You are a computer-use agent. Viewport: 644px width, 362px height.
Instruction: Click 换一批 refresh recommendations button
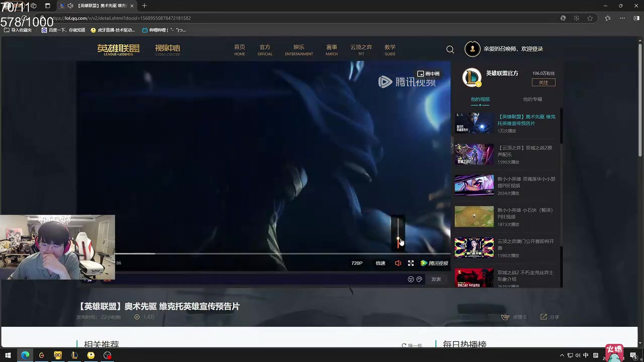point(412,345)
